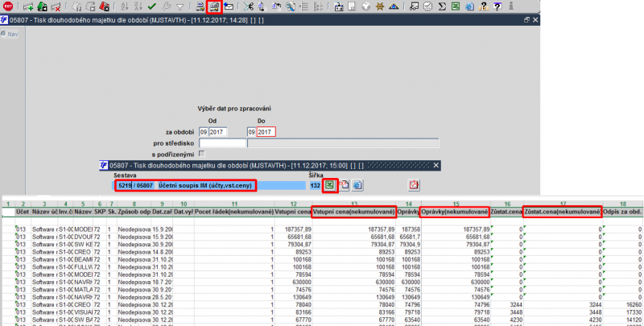
Task: Click the scissors cut icon
Action: (248, 6)
